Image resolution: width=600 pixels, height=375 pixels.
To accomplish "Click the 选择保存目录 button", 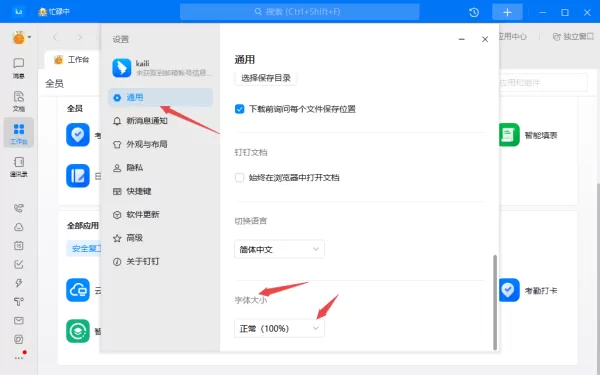I will click(x=266, y=78).
